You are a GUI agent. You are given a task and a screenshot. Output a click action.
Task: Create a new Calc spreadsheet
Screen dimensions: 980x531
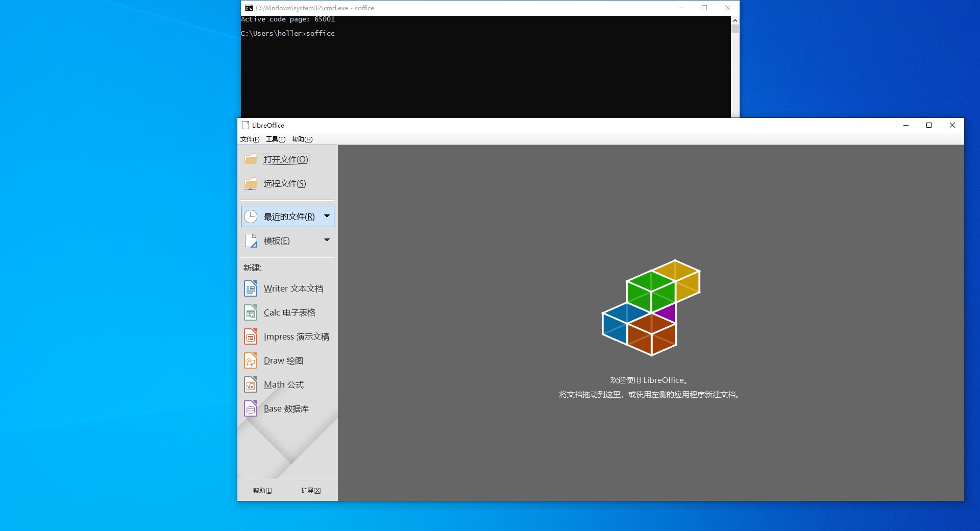point(289,312)
